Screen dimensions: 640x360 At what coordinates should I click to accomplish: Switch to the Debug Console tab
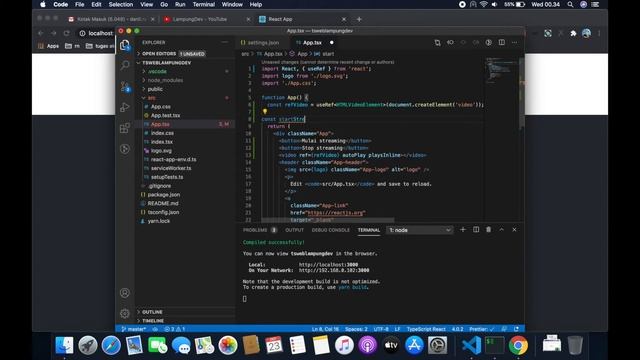[331, 230]
